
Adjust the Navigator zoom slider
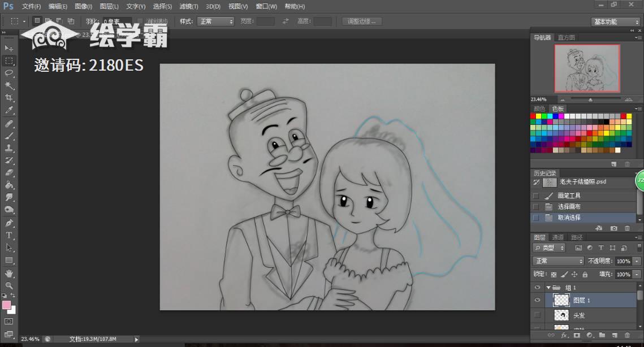click(590, 99)
